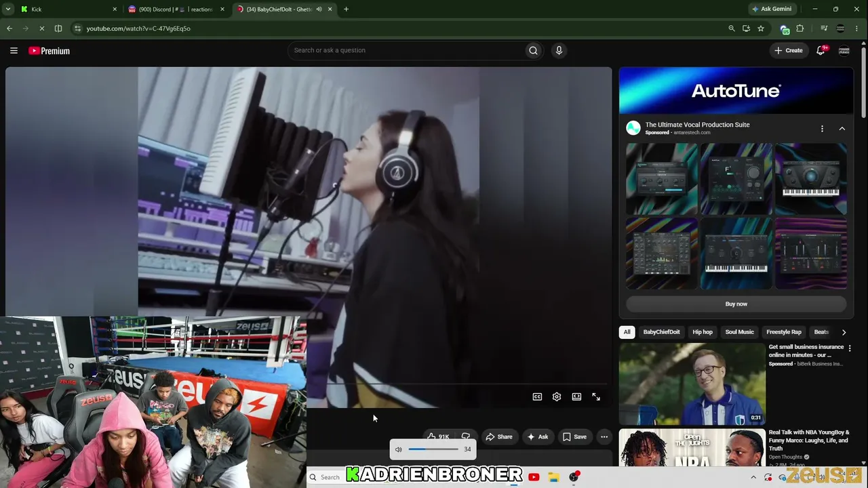Adjust the volume slider showing 34
Image resolution: width=868 pixels, height=488 pixels.
coord(433,449)
